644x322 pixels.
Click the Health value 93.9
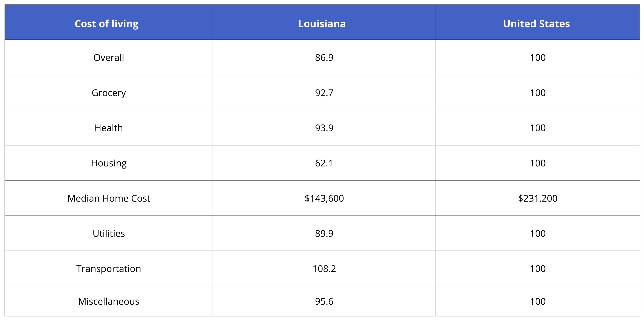(x=324, y=128)
